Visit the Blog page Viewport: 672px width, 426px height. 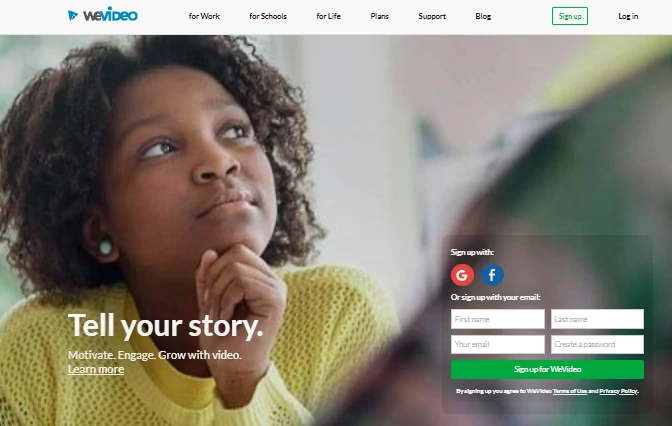tap(483, 16)
